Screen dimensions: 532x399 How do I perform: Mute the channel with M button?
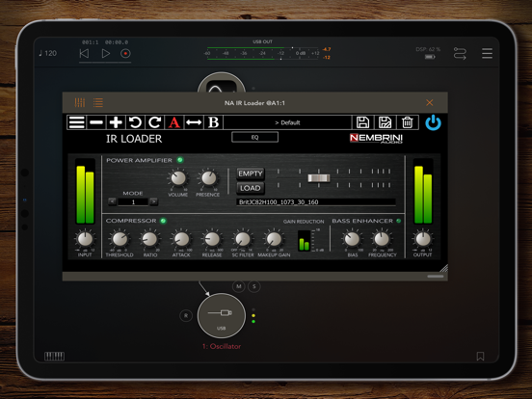click(239, 286)
